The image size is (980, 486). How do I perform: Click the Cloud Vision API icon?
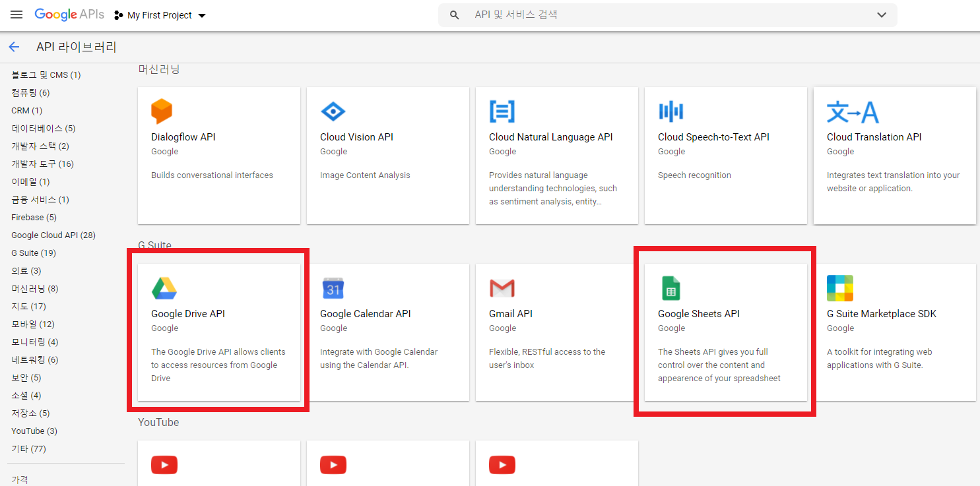pos(333,111)
